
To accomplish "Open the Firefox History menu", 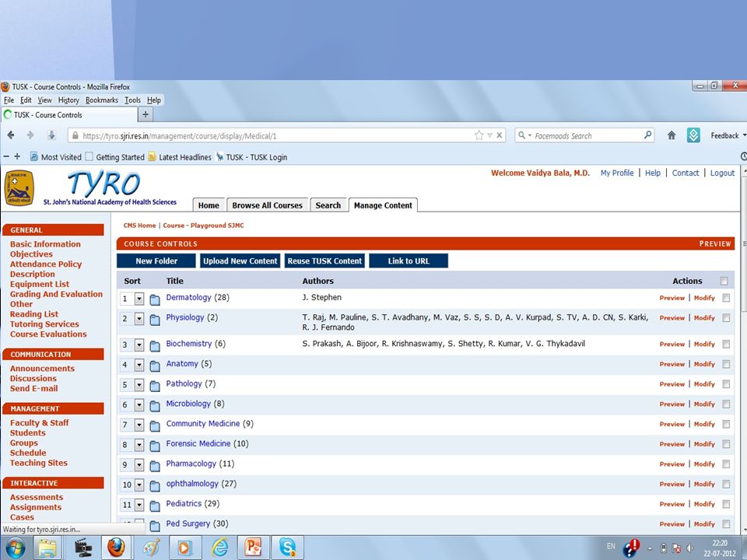I will coord(68,100).
